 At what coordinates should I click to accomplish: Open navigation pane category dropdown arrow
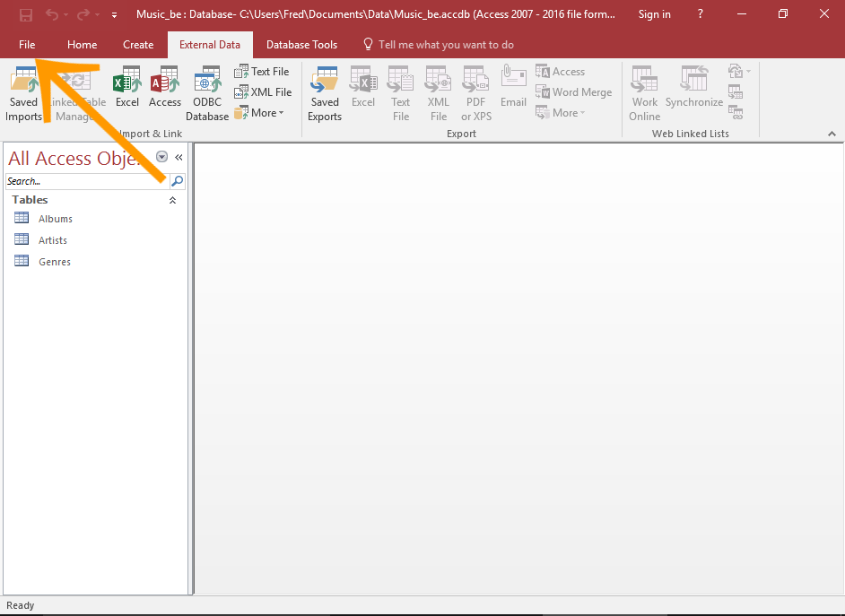point(162,157)
